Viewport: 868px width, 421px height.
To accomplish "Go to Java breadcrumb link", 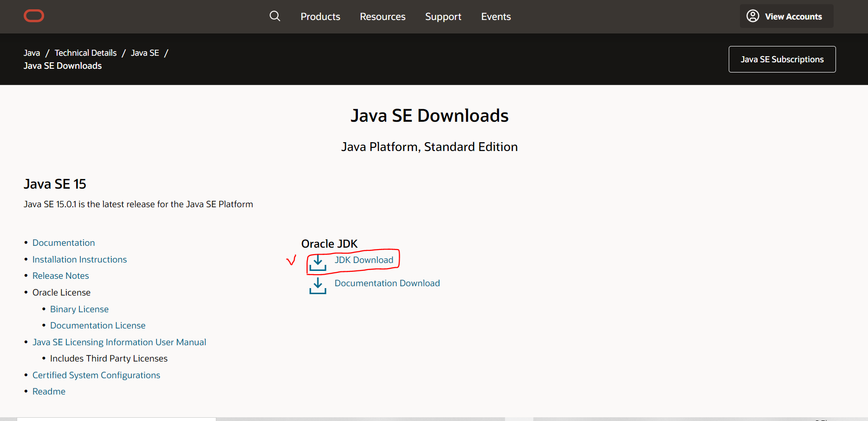I will tap(32, 53).
